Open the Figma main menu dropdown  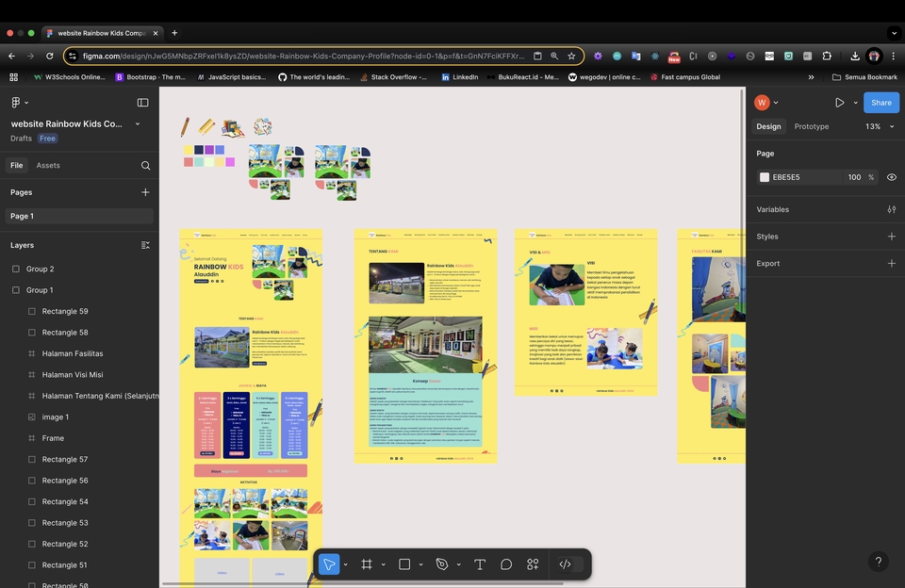[19, 103]
